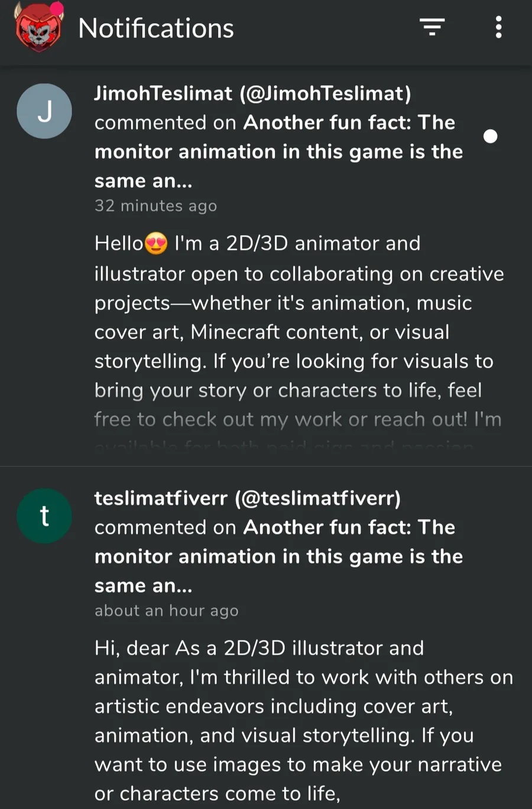Open the post title in JimohTeslimat's notification
Screen dimensions: 532x809
(x=278, y=151)
